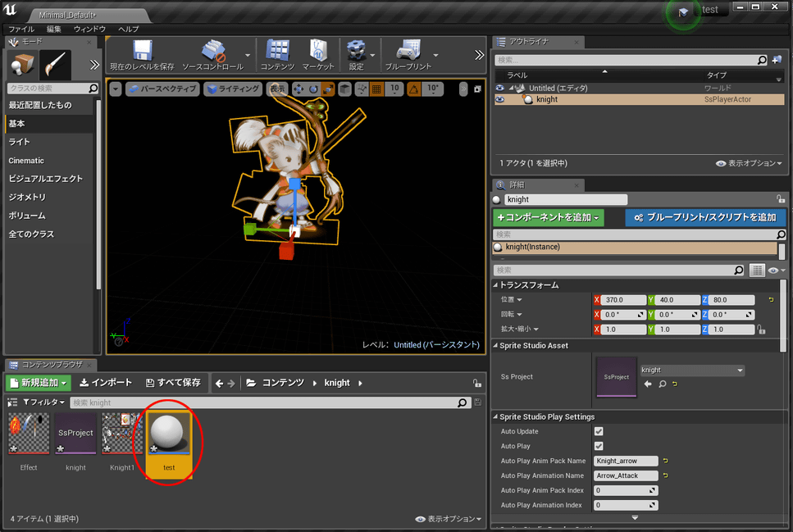Click the インポート button

pos(106,383)
